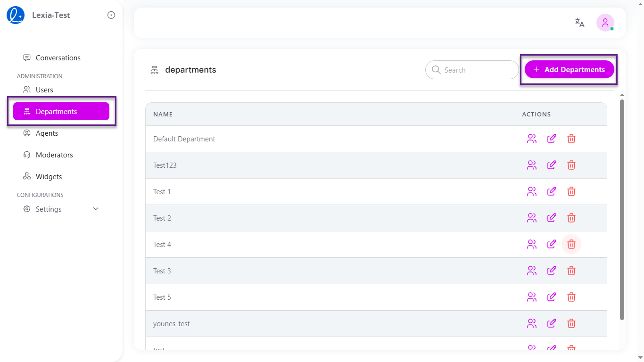The image size is (644, 362).
Task: Switch to the Moderators section
Action: pyautogui.click(x=54, y=155)
